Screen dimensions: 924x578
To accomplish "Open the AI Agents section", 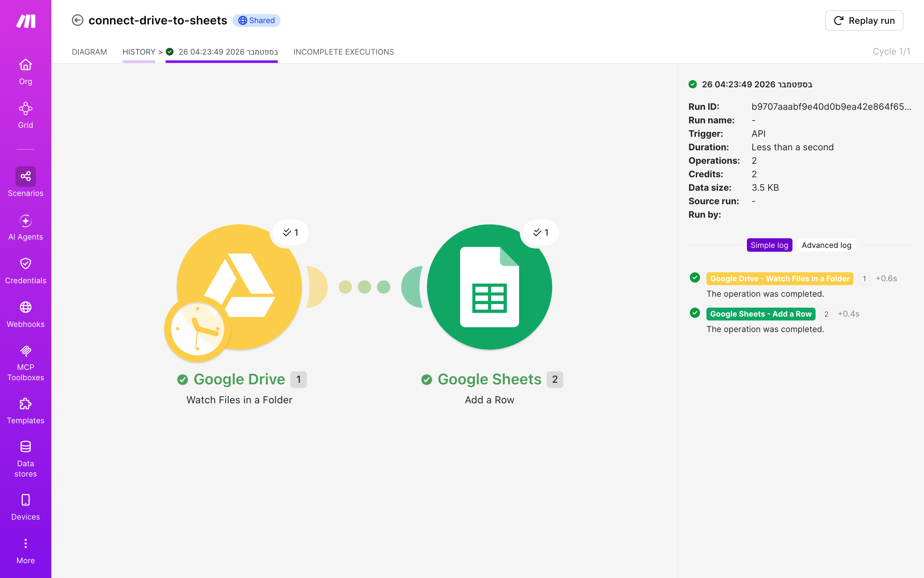I will (x=26, y=227).
